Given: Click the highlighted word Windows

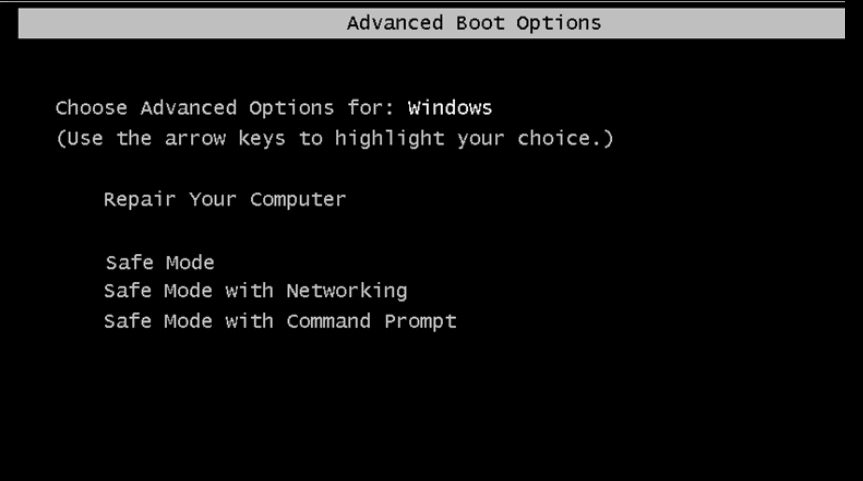Looking at the screenshot, I should point(450,108).
